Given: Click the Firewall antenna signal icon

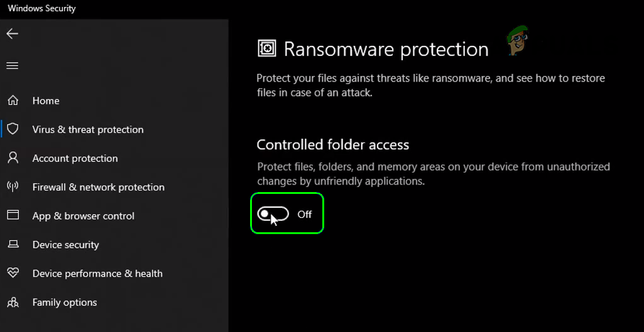Looking at the screenshot, I should pos(13,187).
